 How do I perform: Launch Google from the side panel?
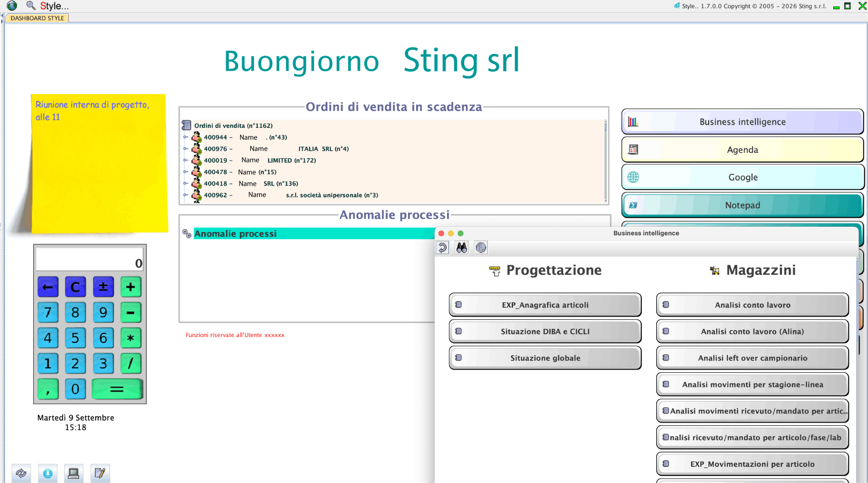pyautogui.click(x=742, y=178)
